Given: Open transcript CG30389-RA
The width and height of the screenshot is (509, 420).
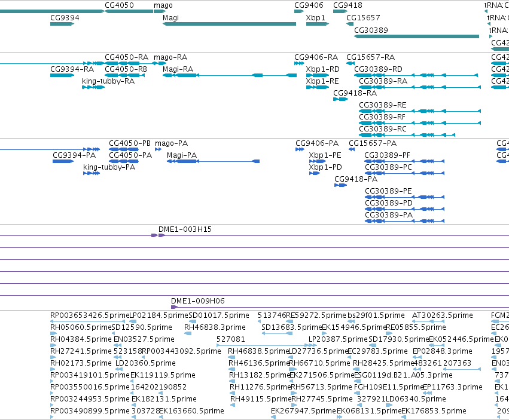Looking at the screenshot, I should point(383,81).
